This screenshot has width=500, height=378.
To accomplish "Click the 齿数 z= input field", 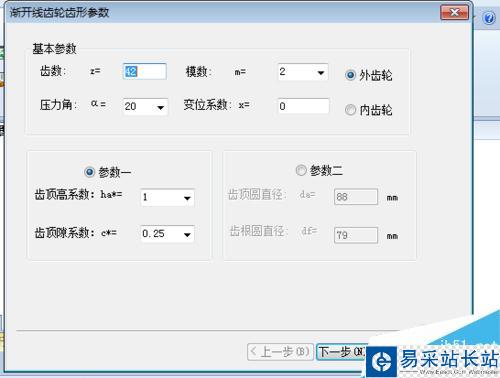I will (x=144, y=71).
